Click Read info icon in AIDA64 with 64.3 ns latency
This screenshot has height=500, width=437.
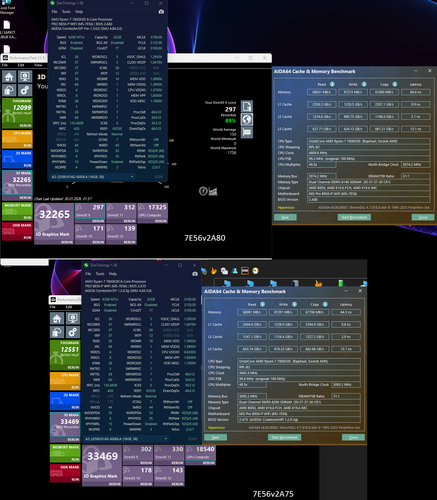click(262, 304)
